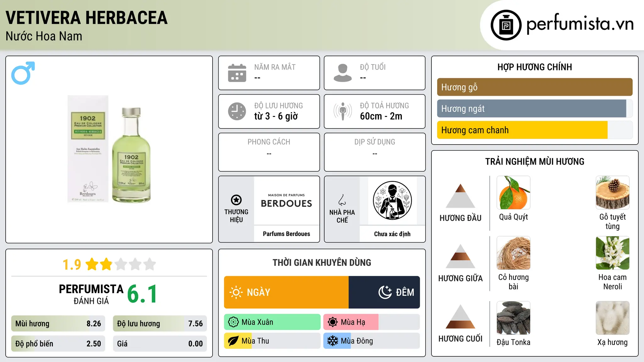Click the perfumista.vn bottle logo icon
This screenshot has width=644, height=362.
[506, 25]
